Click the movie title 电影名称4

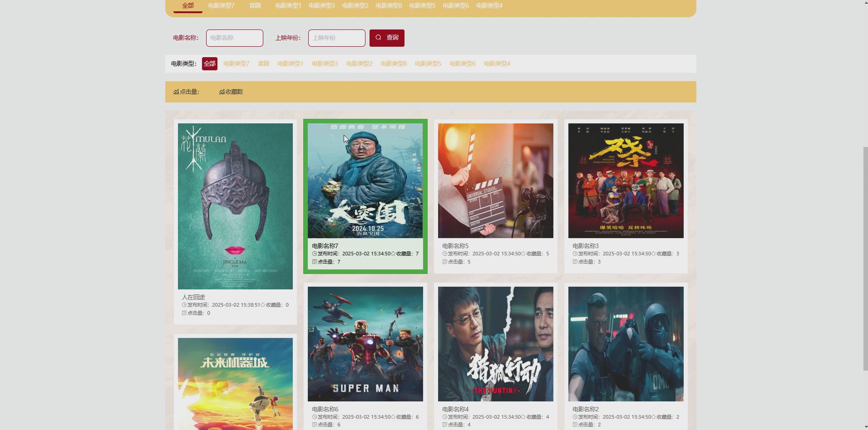click(455, 409)
